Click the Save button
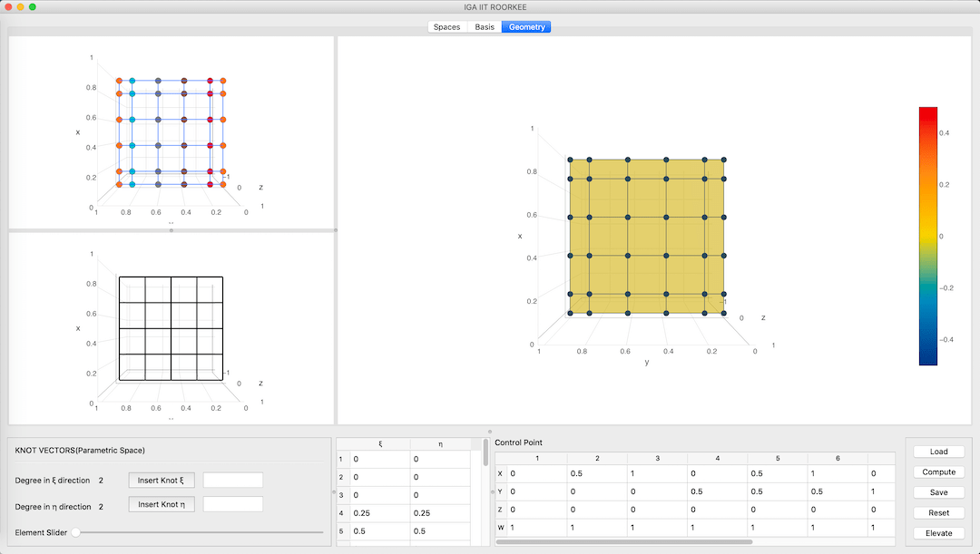The image size is (980, 554). (938, 492)
